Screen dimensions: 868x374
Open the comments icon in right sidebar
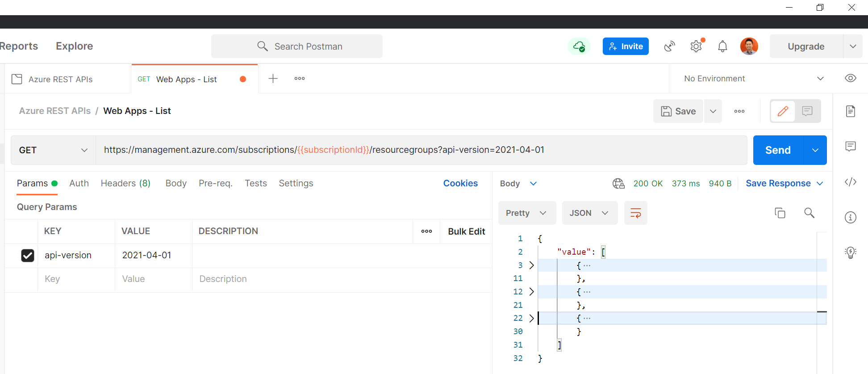850,147
